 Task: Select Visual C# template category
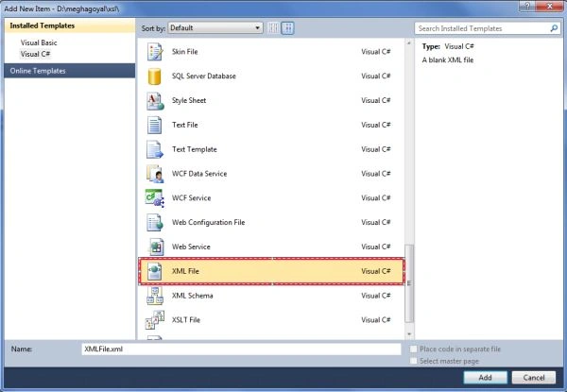(35, 54)
